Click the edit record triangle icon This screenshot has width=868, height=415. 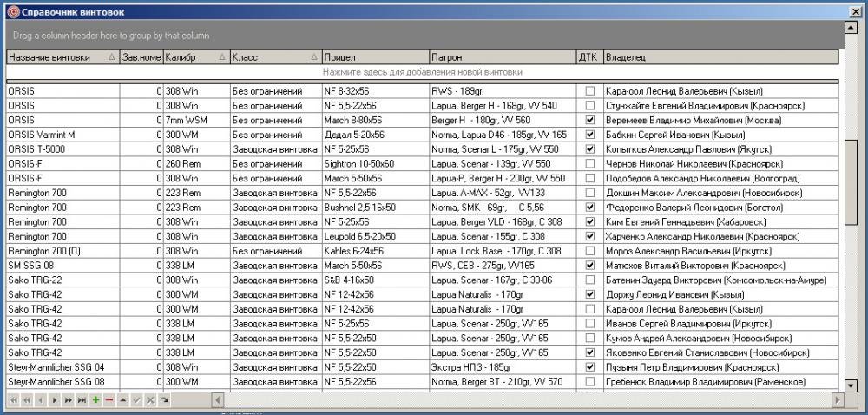[122, 399]
